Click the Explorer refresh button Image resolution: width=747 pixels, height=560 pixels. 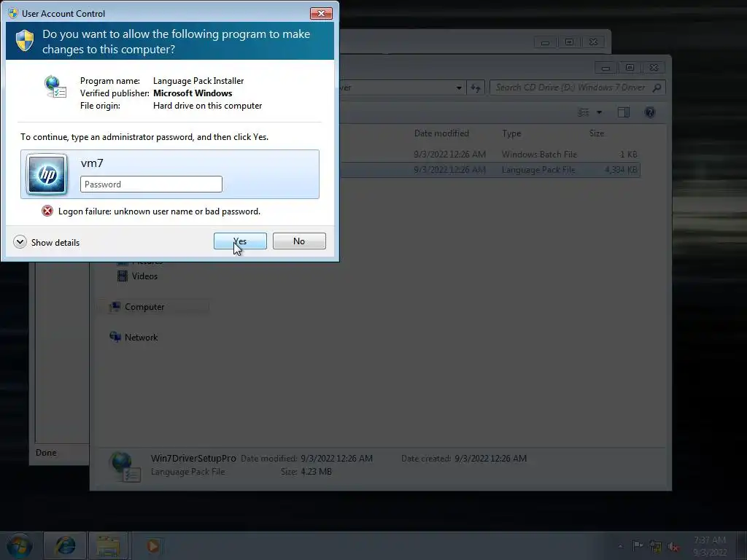[x=476, y=87]
